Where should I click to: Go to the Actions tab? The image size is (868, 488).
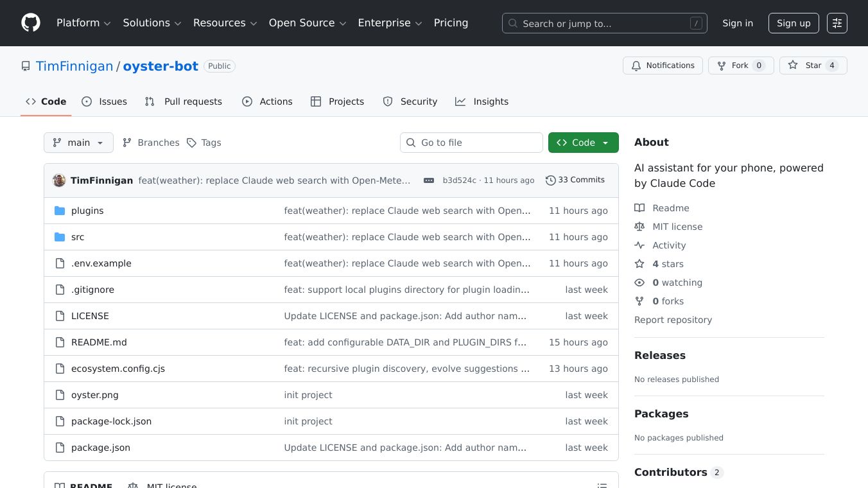point(267,101)
